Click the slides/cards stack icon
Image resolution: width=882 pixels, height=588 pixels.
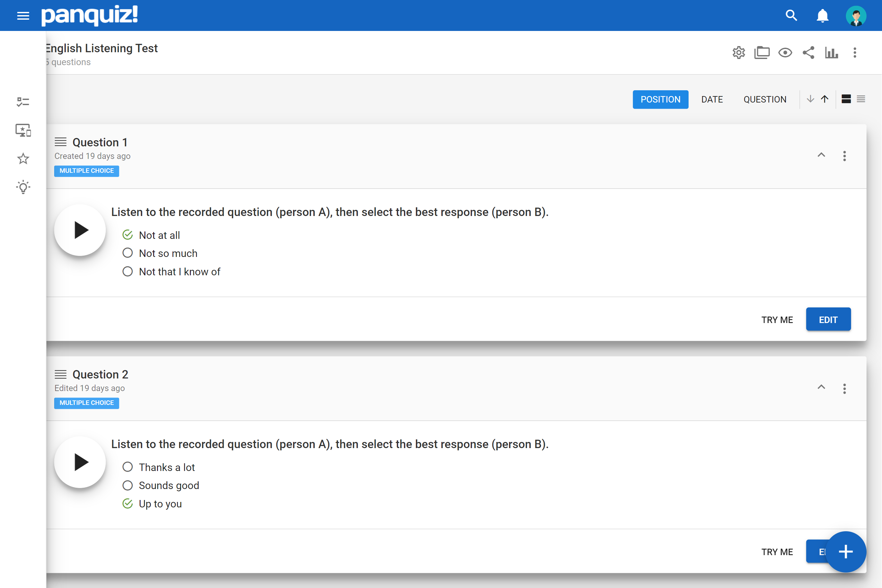click(x=762, y=53)
